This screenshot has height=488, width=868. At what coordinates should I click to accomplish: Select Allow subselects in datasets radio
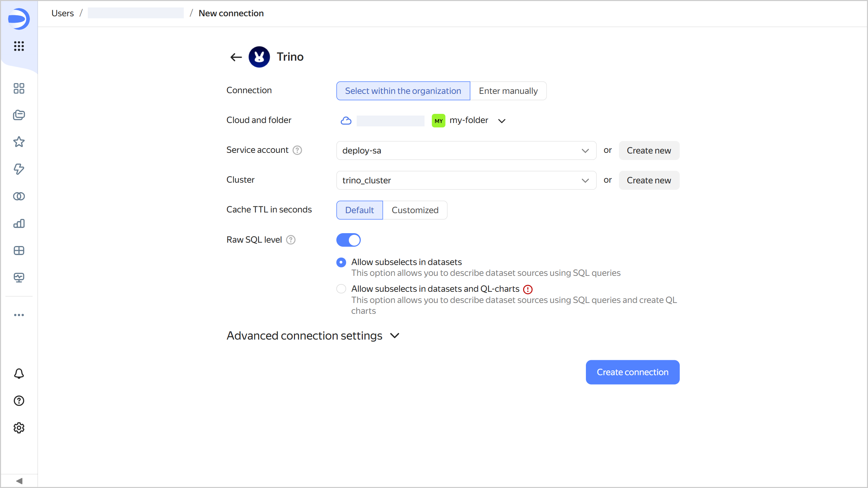coord(341,262)
